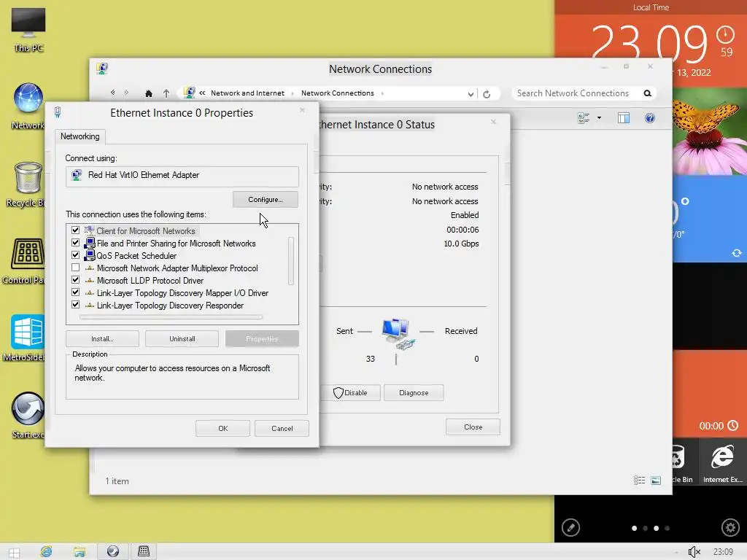This screenshot has height=560, width=747.
Task: Click Network and Internet breadcrumb
Action: (x=247, y=93)
